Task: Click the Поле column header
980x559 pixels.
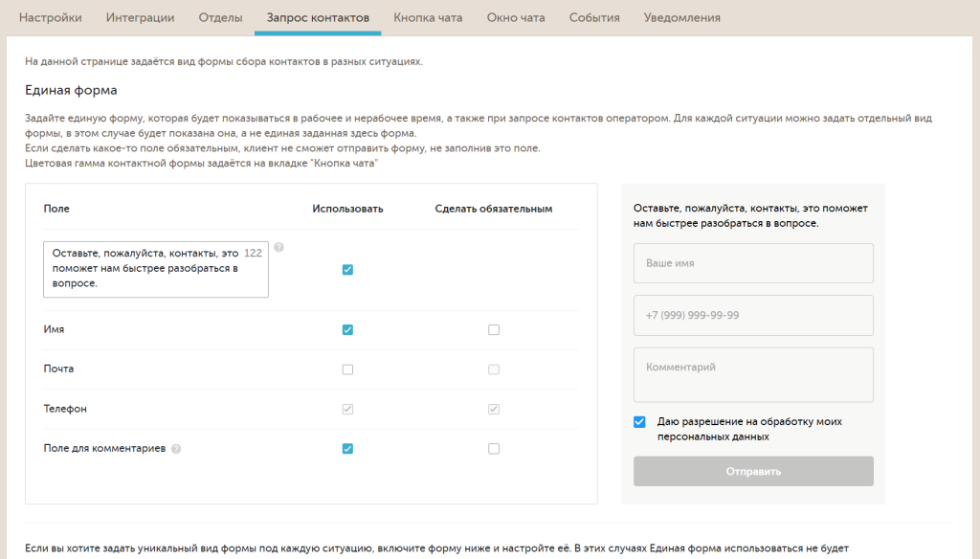Action: [x=56, y=209]
